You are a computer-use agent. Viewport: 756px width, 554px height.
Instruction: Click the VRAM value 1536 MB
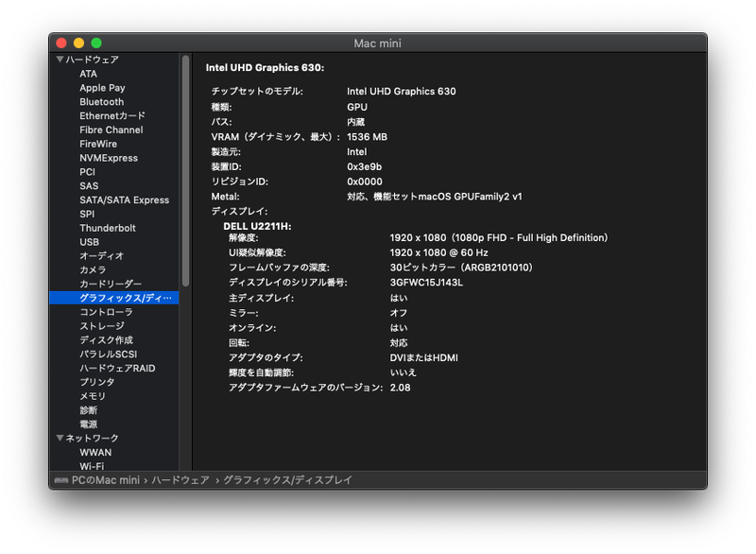click(367, 137)
